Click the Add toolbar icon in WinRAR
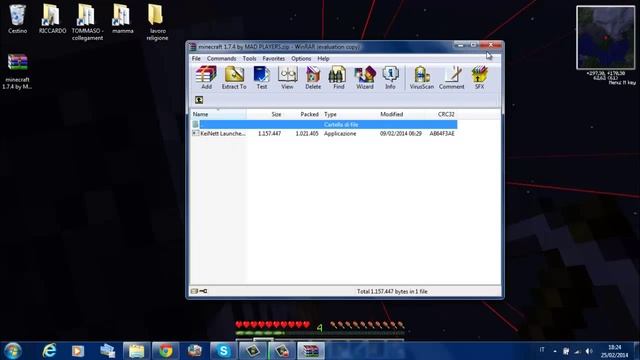The image size is (640, 360). click(x=206, y=78)
